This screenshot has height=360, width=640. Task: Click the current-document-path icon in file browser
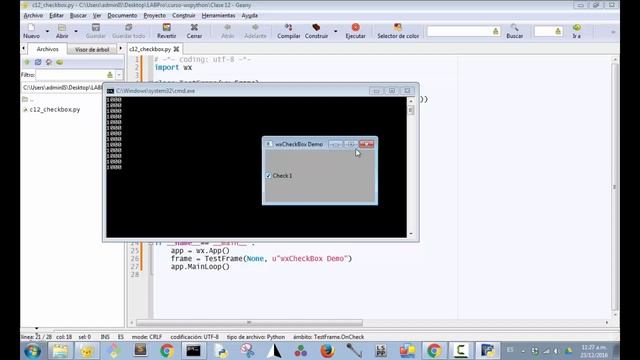click(x=60, y=62)
